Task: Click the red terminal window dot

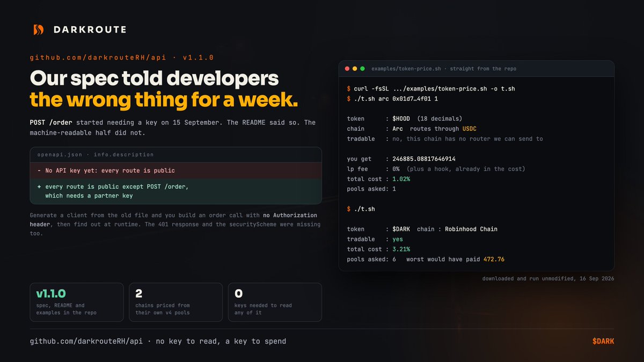Action: [347, 69]
